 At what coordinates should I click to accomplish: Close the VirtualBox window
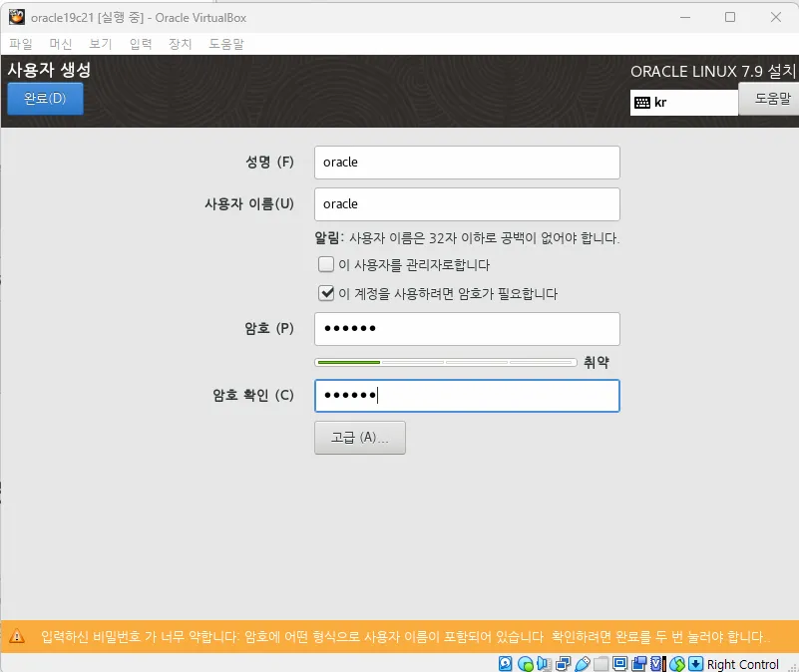tap(776, 17)
